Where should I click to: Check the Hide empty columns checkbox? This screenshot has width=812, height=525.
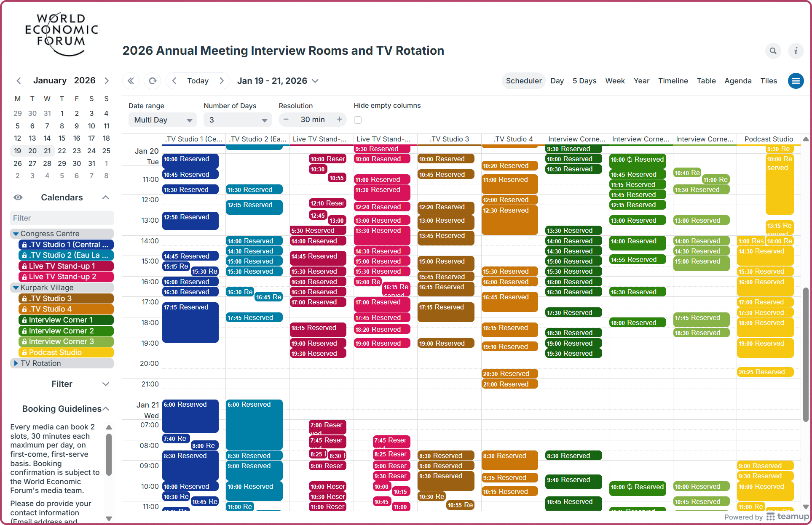[x=358, y=120]
